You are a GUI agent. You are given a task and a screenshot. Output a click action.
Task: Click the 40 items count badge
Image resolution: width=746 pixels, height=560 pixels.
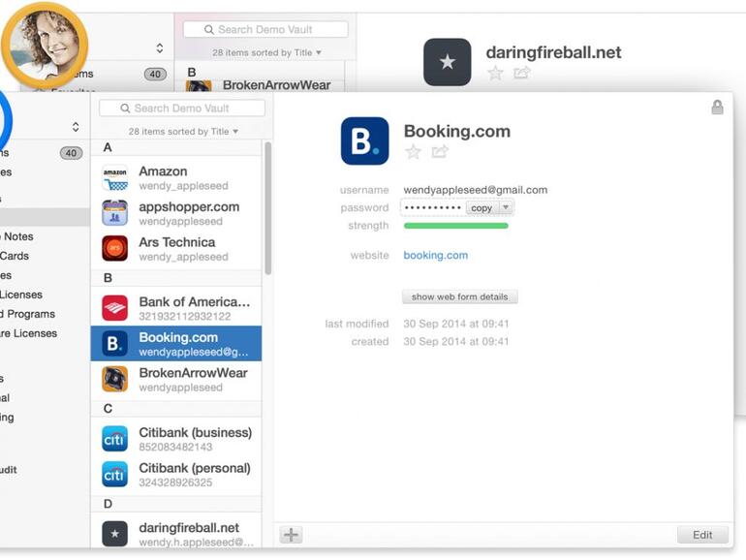click(71, 153)
